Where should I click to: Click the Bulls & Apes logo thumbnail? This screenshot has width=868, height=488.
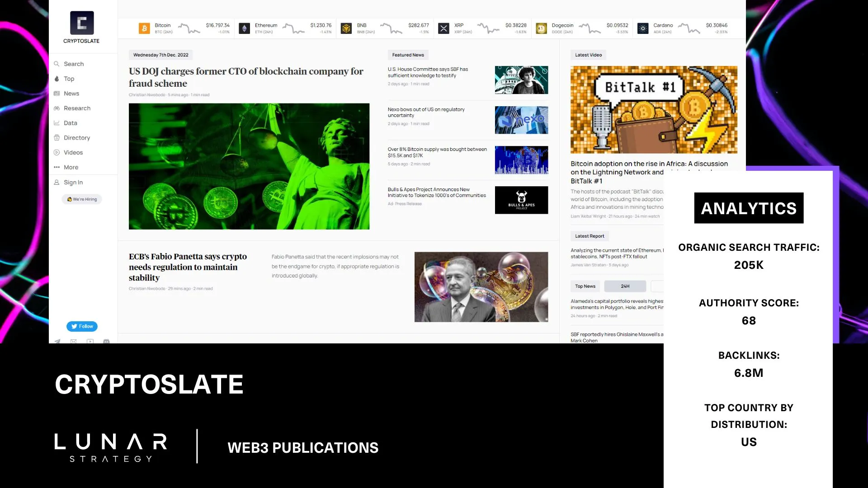pyautogui.click(x=521, y=200)
